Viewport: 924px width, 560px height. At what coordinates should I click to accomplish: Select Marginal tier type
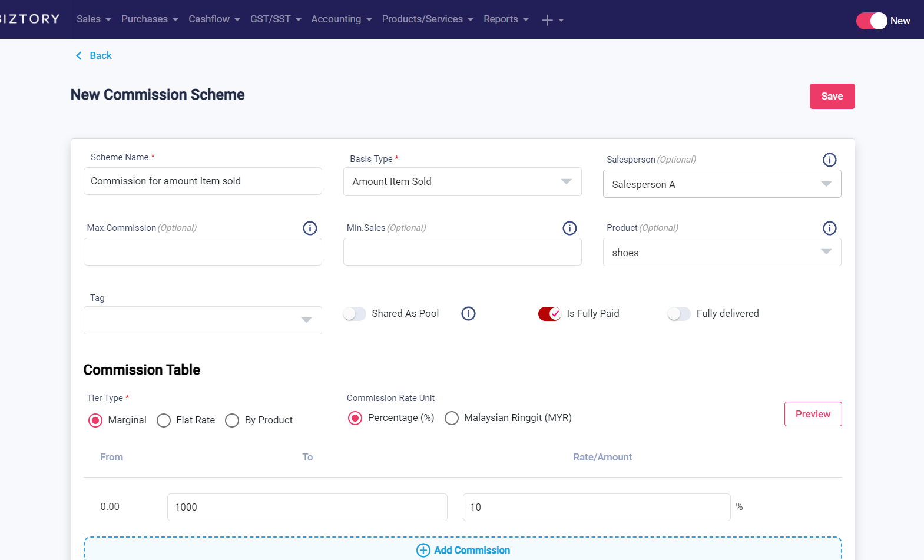tap(95, 420)
